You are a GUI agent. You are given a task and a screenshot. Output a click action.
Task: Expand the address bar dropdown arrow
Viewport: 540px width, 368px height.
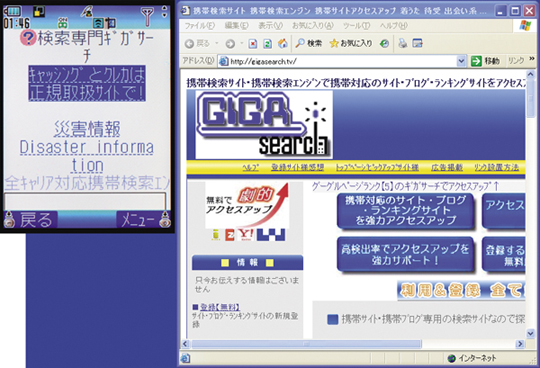click(x=461, y=61)
